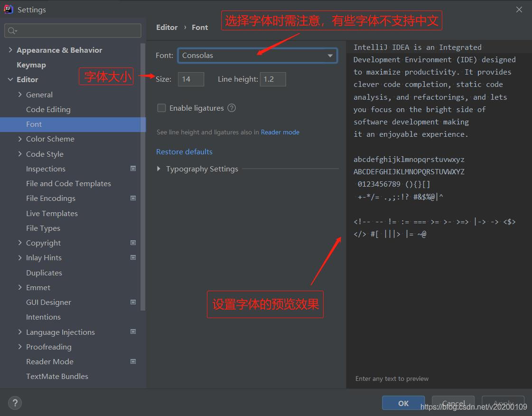
Task: Focus the settings search field
Action: click(x=73, y=30)
